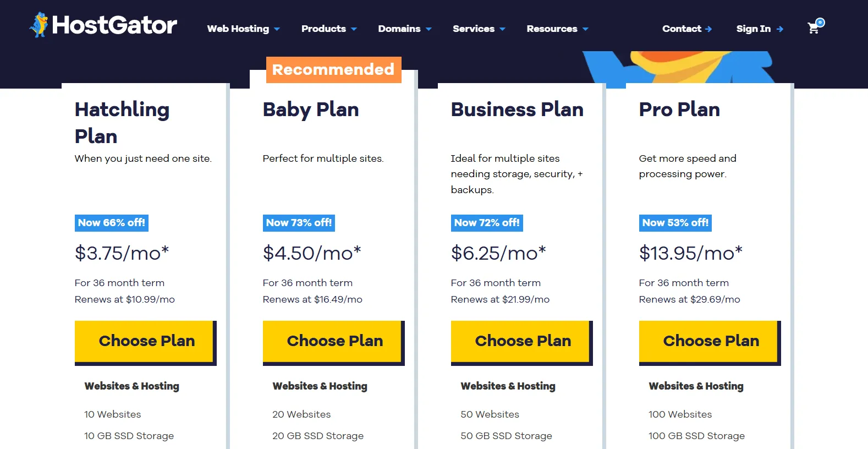Go to the Contact page

(x=681, y=29)
